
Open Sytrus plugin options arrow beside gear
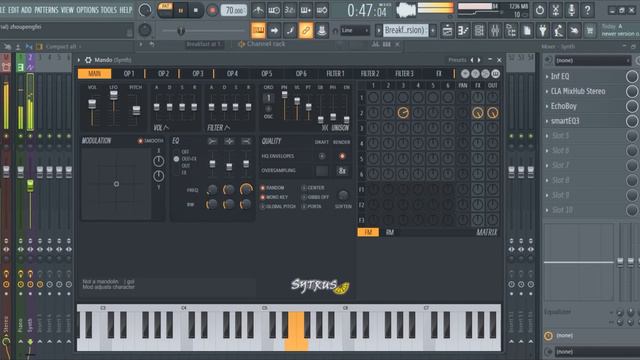coord(79,60)
